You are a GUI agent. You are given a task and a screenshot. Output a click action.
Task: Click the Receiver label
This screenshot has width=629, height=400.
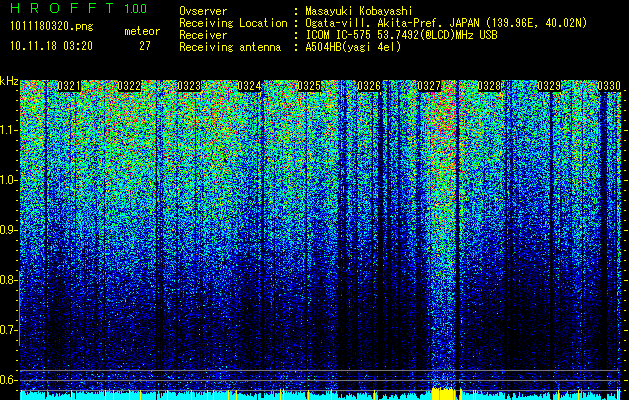(x=203, y=35)
